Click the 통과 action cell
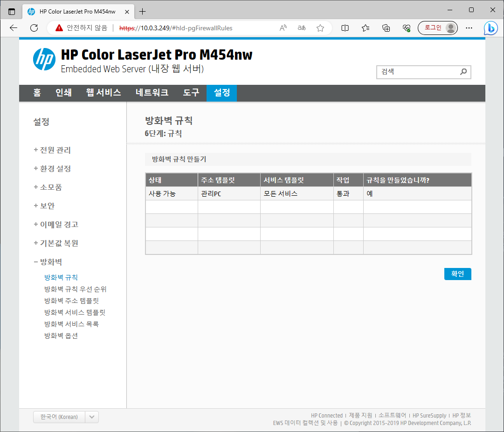Screen dimensions: 504x432 [348, 194]
